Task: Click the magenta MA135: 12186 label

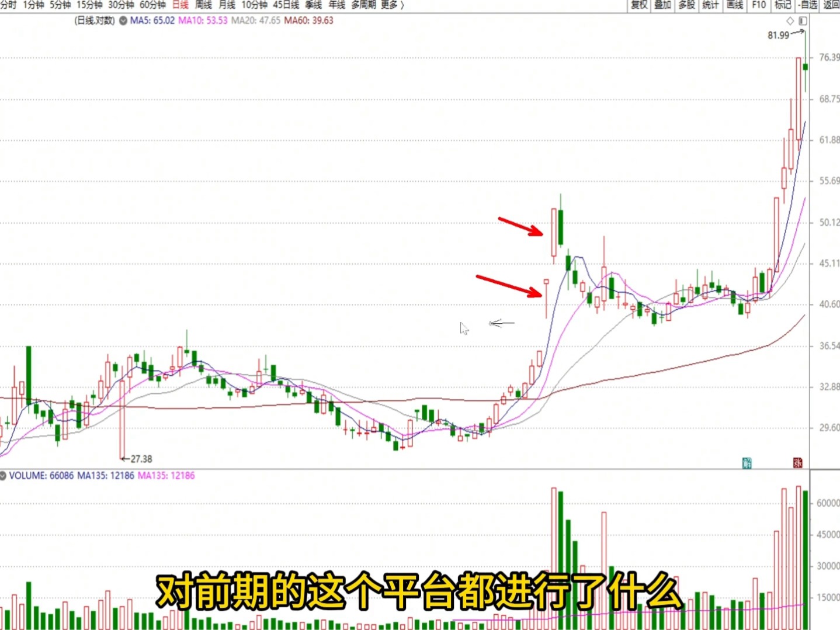Action: pyautogui.click(x=166, y=476)
